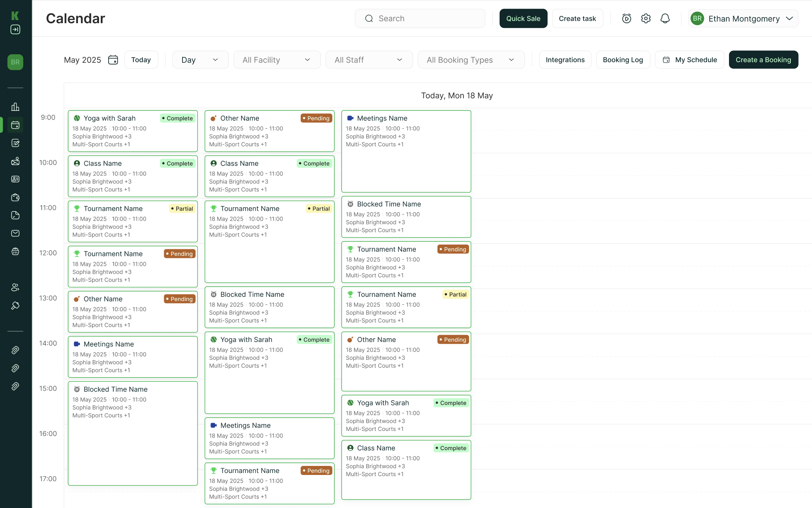Open the shopping basket icon in the sidebar

[x=15, y=252]
